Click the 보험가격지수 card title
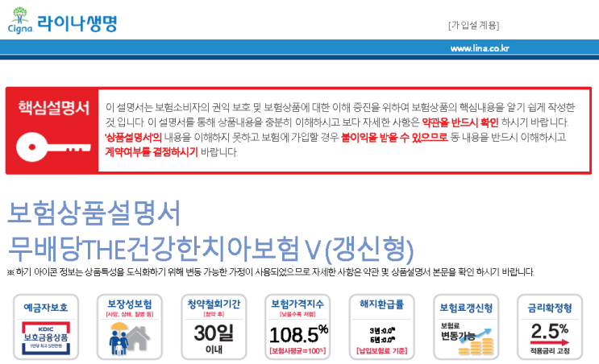 [297, 304]
